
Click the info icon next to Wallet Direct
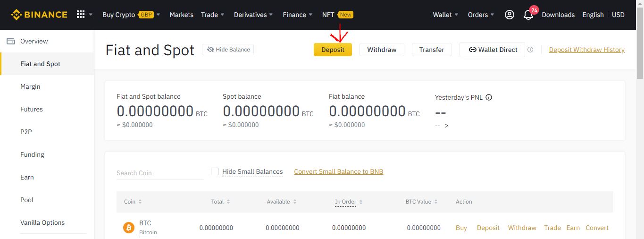tap(530, 50)
